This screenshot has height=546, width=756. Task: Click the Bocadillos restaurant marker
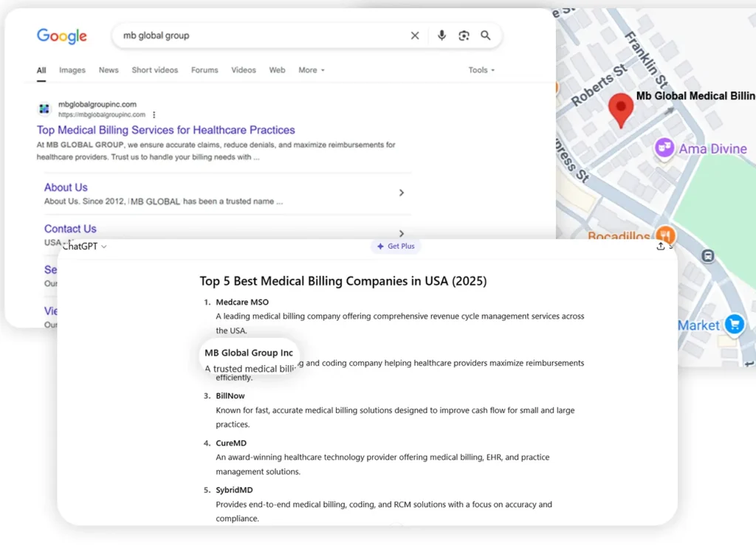click(665, 235)
